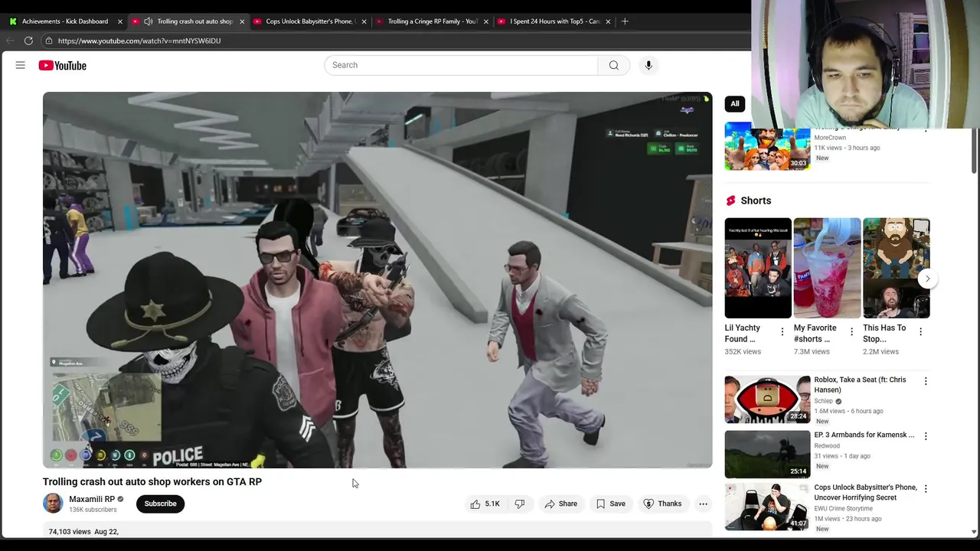Screen dimensions: 980x551
Task: Open the Roblox, Take a Seat video thumbnail
Action: coord(767,399)
